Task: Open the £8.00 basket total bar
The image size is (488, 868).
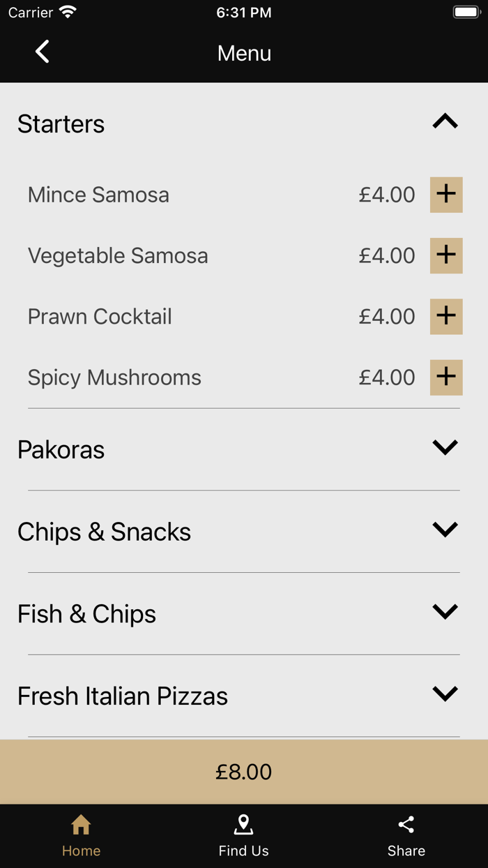Action: (x=244, y=772)
